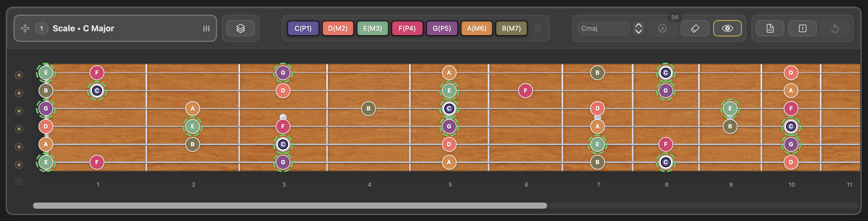Click the F note at fret 6
Viewport: 868px width, 221px height.
[525, 91]
